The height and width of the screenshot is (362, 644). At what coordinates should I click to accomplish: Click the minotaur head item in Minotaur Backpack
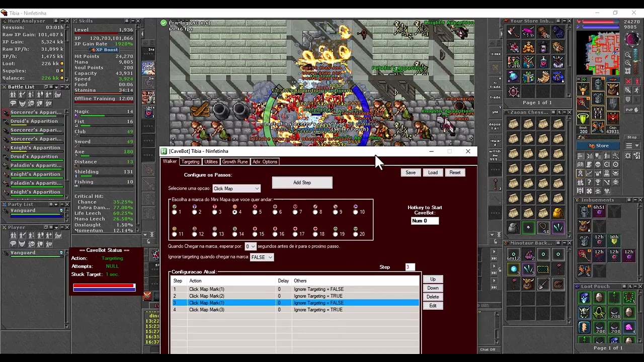[x=528, y=285]
